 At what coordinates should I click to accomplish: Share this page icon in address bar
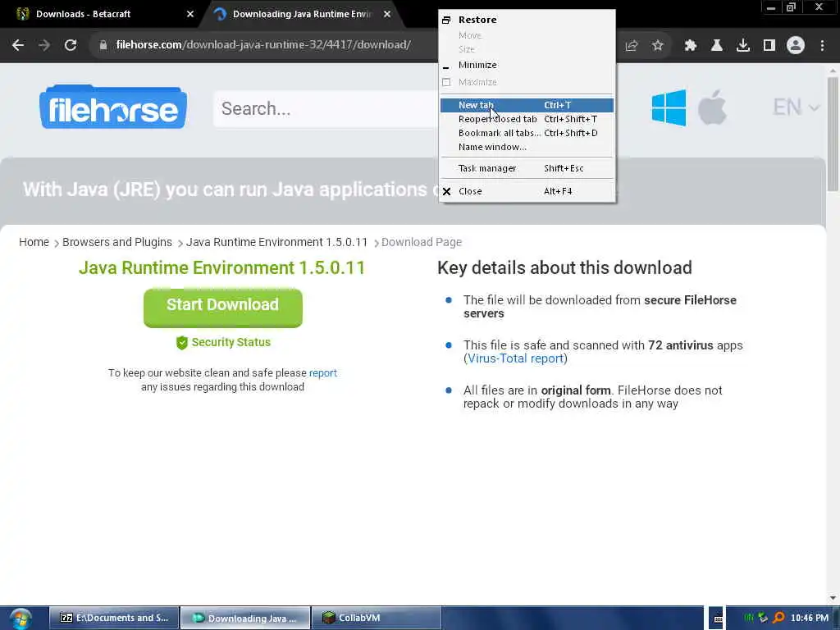(631, 46)
